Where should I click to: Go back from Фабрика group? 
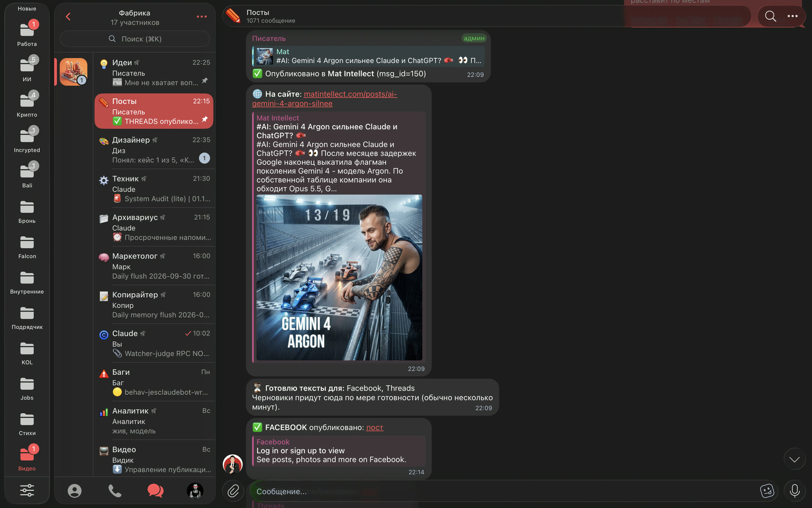(x=68, y=16)
